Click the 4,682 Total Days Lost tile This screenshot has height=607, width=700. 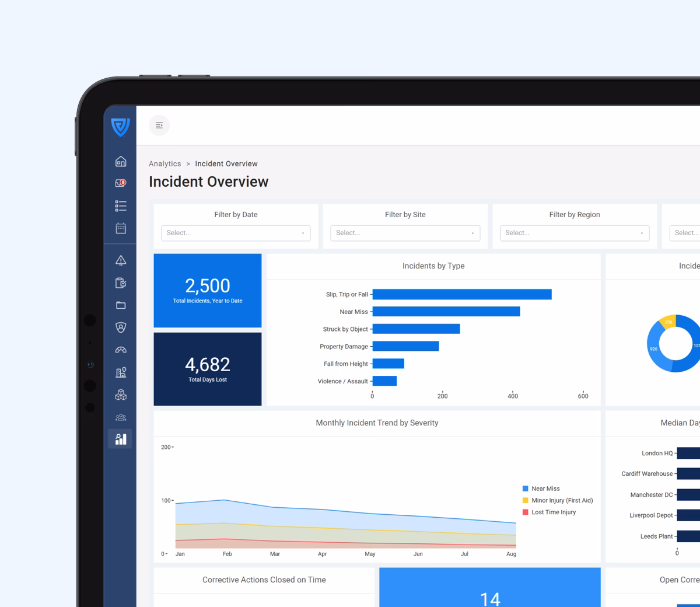208,369
